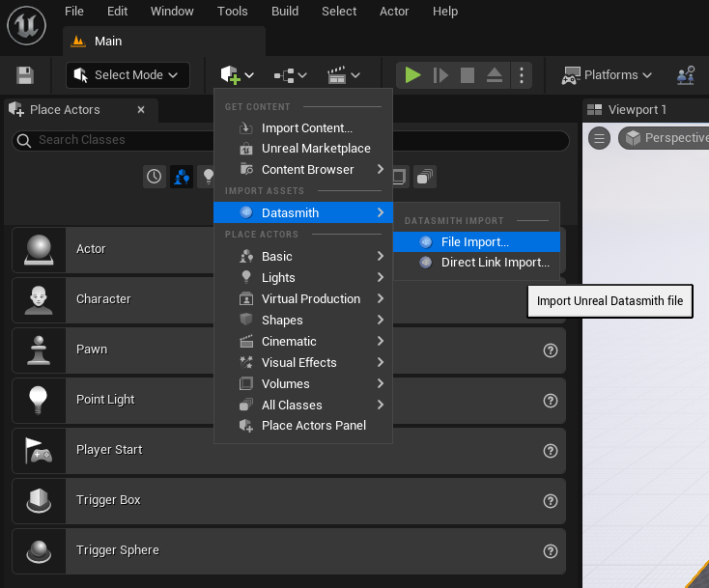Open help for Player Start actor

pyautogui.click(x=551, y=451)
